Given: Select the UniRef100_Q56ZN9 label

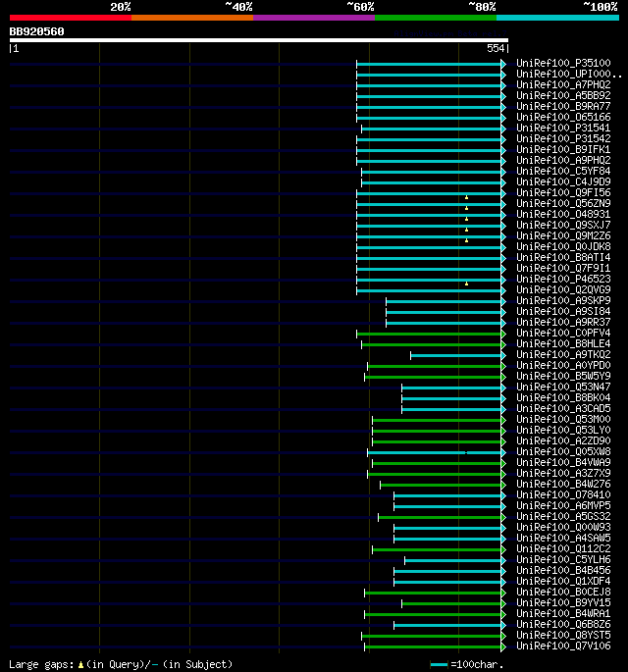Looking at the screenshot, I should point(563,204).
